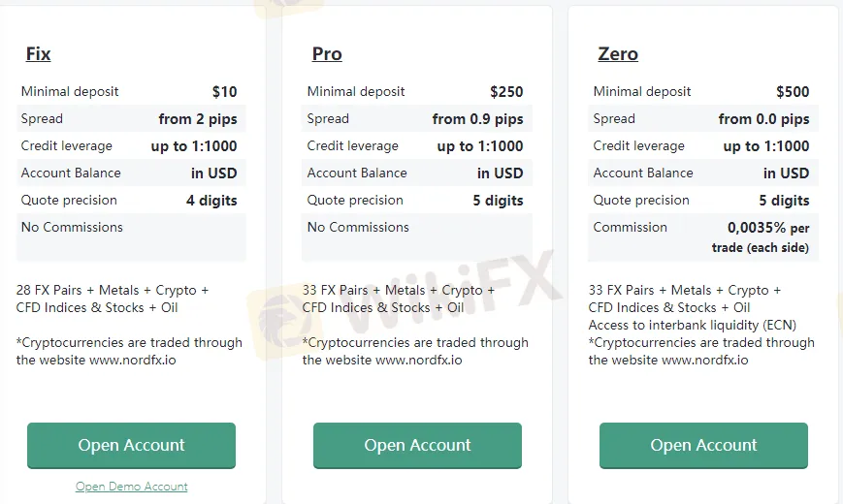Select the Zero account heading
Viewport: 843px width, 504px height.
click(x=618, y=53)
